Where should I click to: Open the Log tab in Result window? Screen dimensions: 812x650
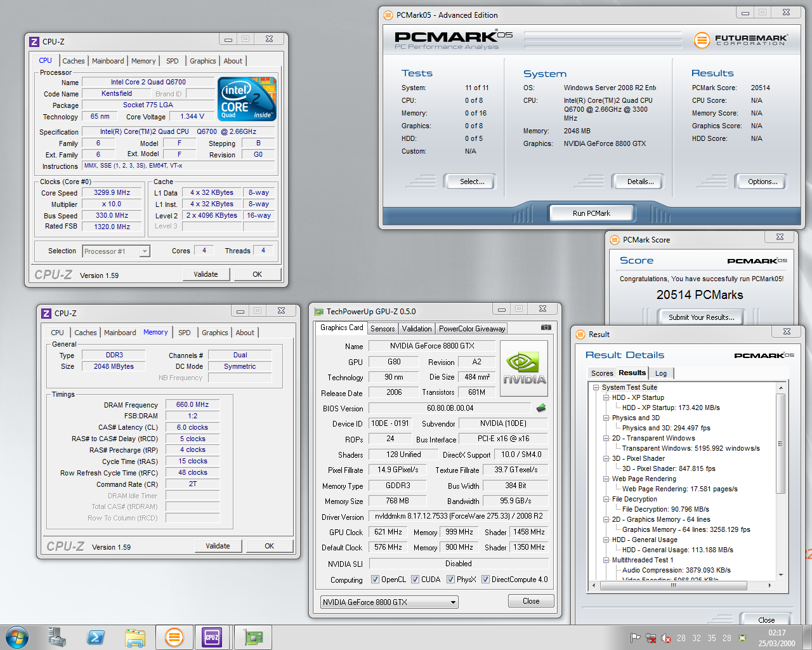click(x=661, y=373)
